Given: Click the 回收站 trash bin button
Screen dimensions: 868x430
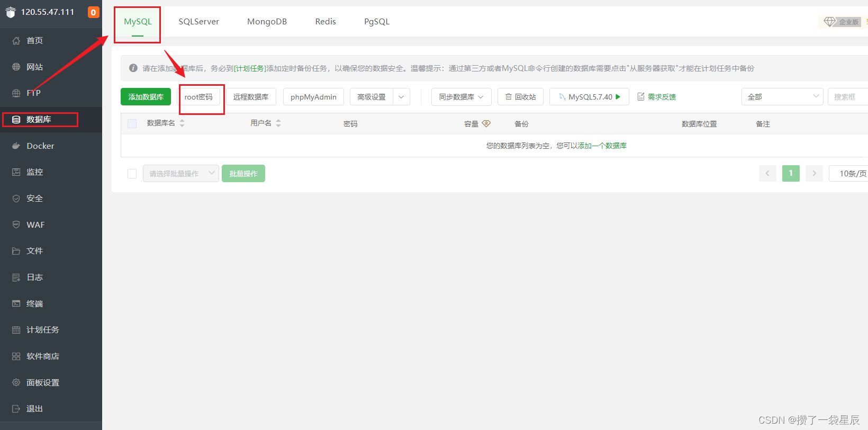Looking at the screenshot, I should [x=520, y=97].
